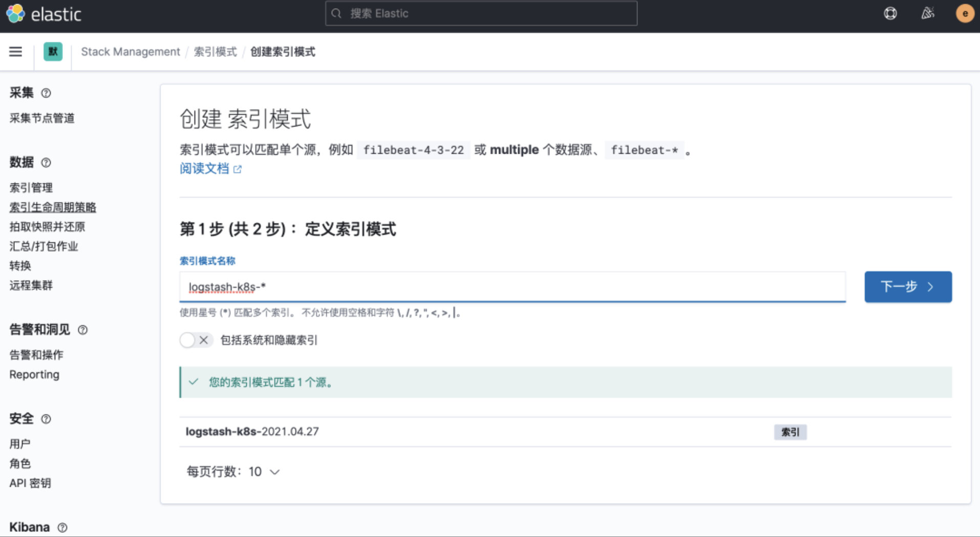
Task: Click the 索引模式名称 input field
Action: tap(512, 287)
